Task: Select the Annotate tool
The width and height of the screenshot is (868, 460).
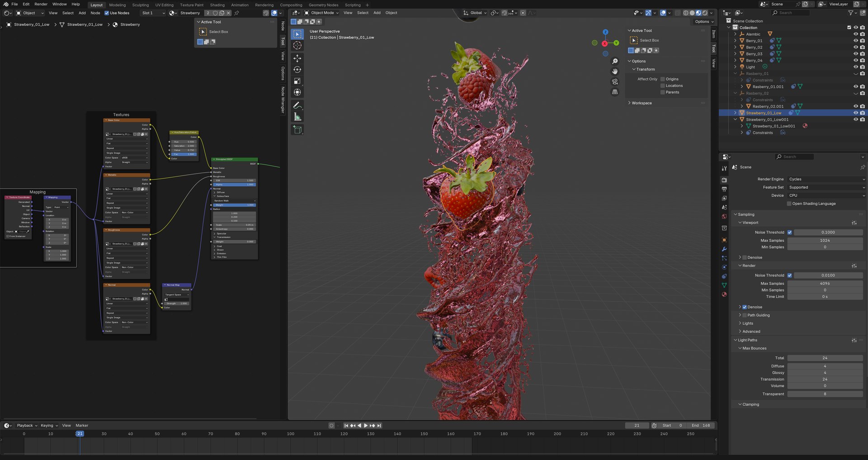Action: [297, 105]
